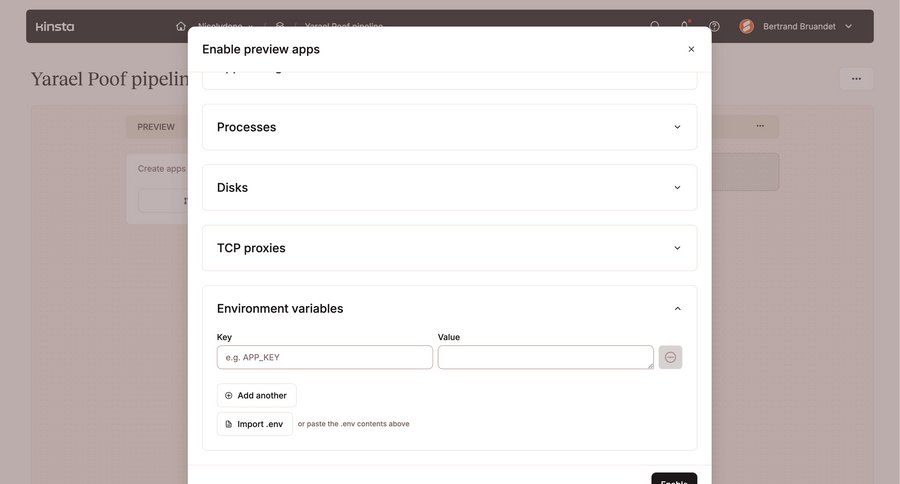Image resolution: width=900 pixels, height=484 pixels.
Task: Expand the TCP proxies section
Action: (x=677, y=248)
